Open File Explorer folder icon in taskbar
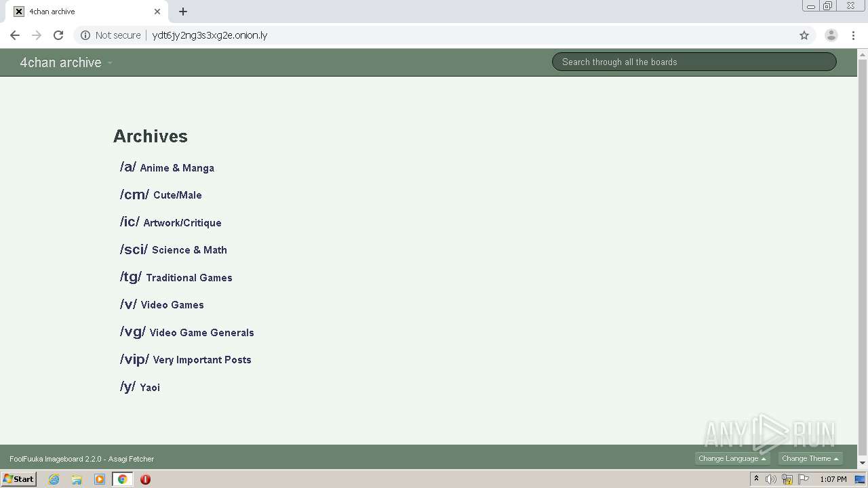 pos(77,479)
